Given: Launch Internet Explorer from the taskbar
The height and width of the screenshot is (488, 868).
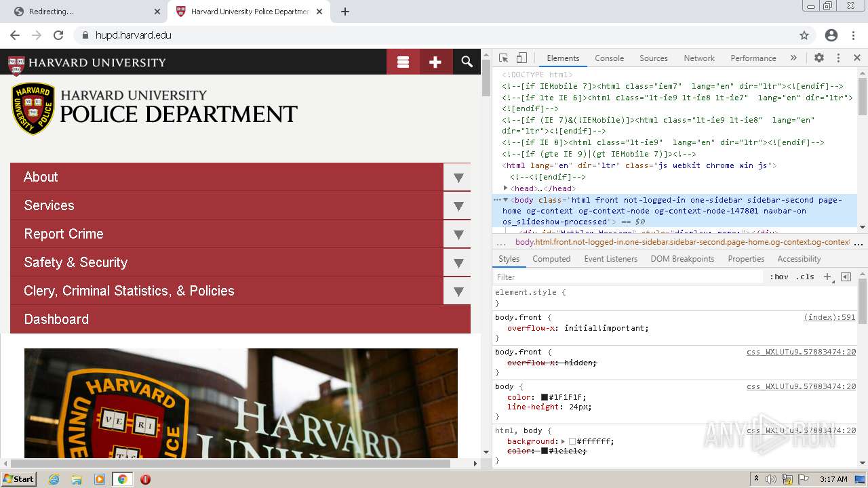Looking at the screenshot, I should click(x=54, y=479).
